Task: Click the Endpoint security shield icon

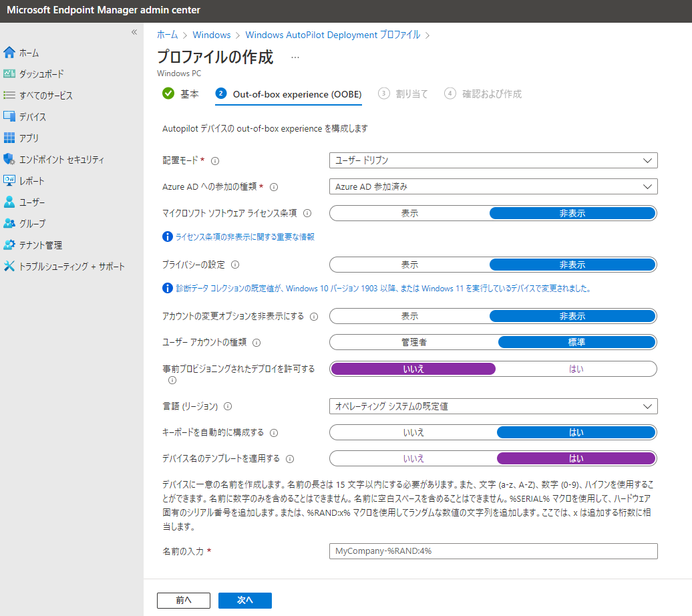Action: [9, 159]
